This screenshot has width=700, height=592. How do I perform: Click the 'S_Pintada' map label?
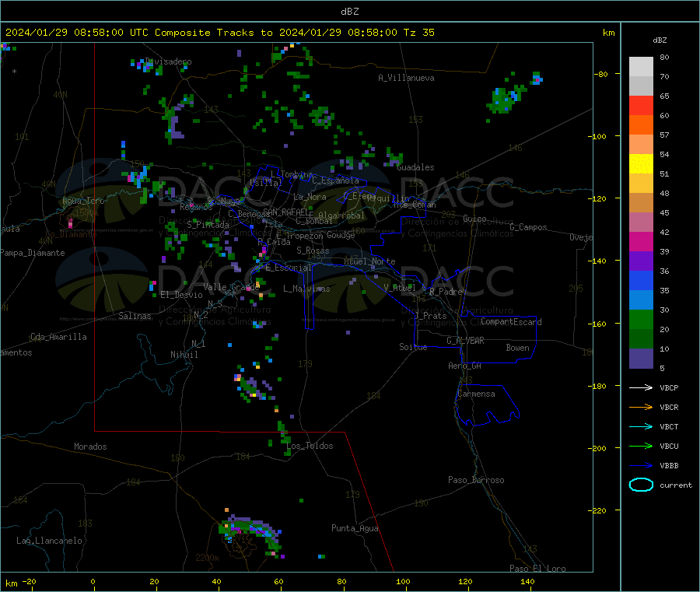tap(208, 225)
